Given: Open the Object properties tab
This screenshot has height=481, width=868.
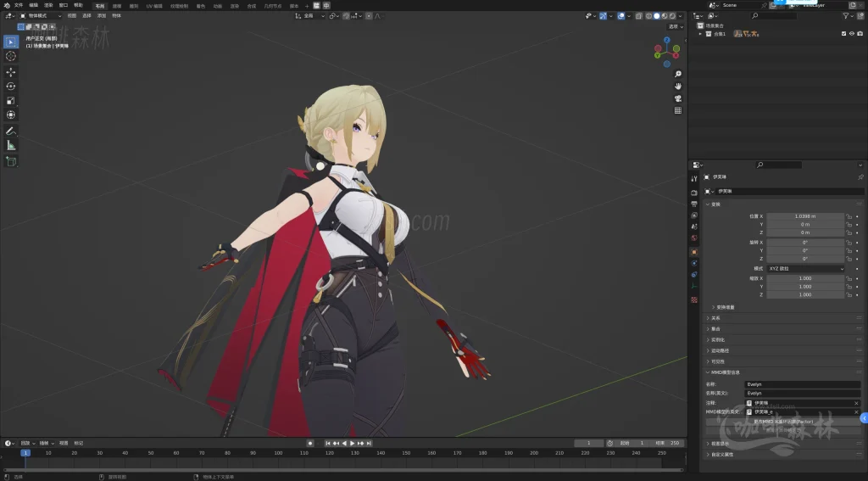Looking at the screenshot, I should point(694,252).
